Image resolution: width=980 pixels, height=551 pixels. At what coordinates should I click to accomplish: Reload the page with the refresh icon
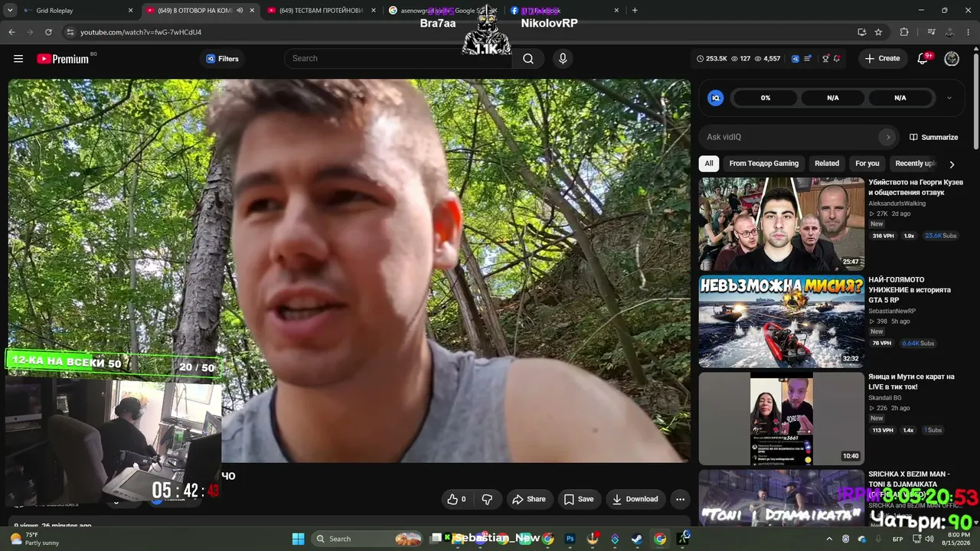tap(48, 32)
